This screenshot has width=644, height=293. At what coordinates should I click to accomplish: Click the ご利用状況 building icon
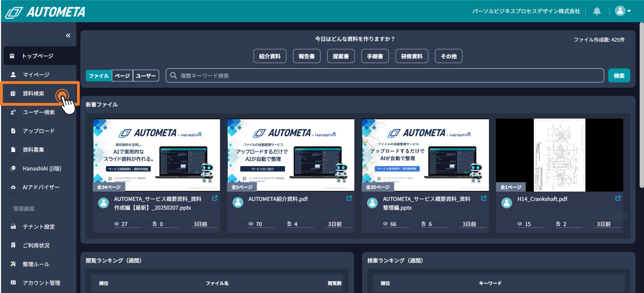[x=13, y=245]
